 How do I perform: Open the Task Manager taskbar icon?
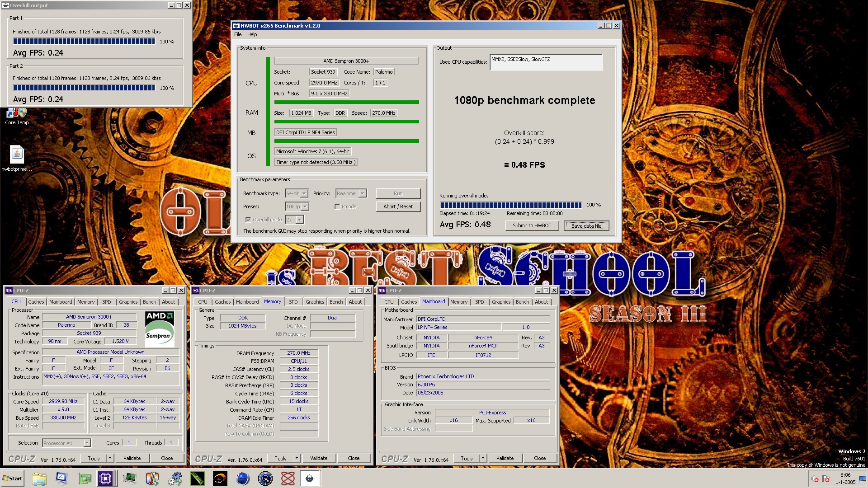point(130,479)
